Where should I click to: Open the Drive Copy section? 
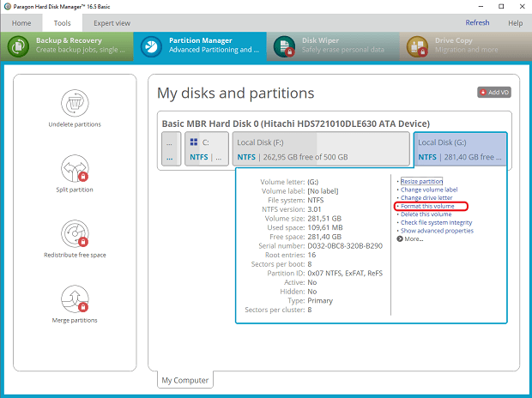465,46
